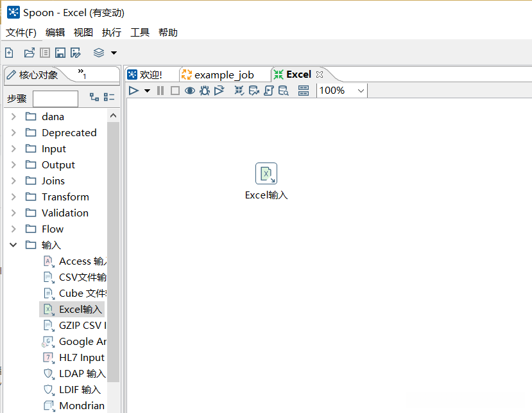
Task: Close the Excel tab
Action: [320, 75]
